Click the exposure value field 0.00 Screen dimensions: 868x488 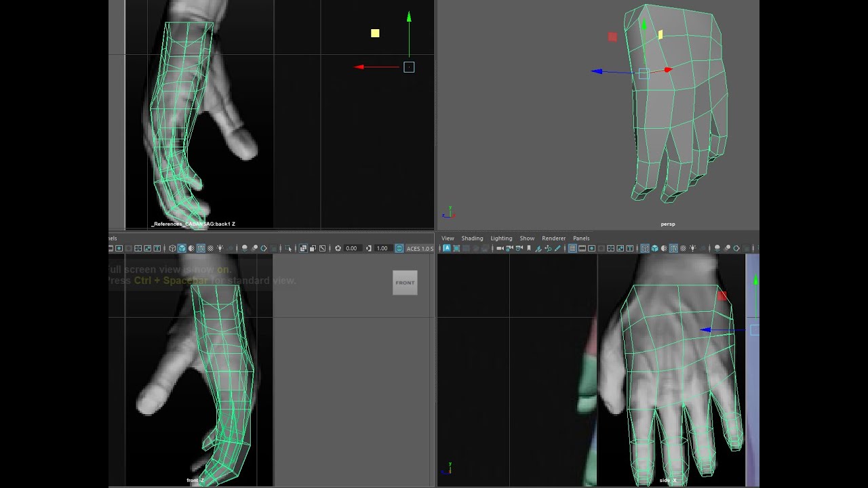353,248
